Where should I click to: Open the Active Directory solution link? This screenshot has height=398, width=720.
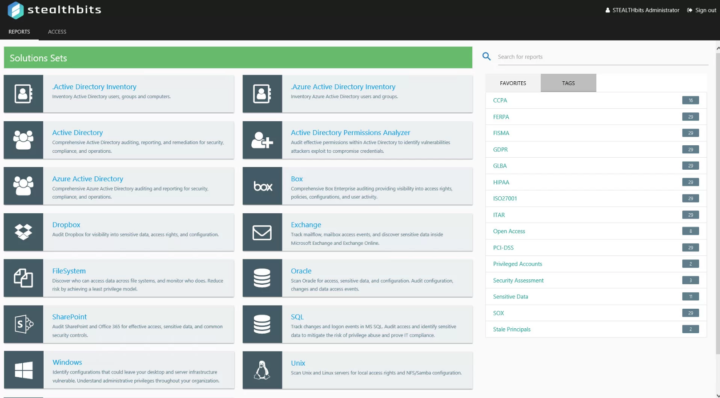[77, 133]
